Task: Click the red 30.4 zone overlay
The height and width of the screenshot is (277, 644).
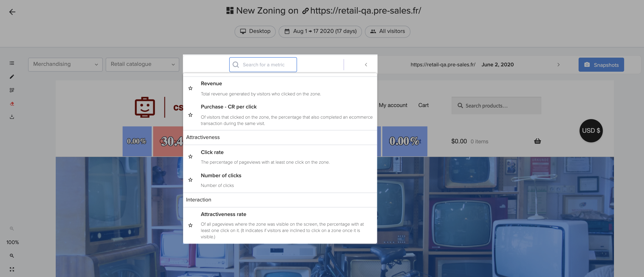Action: 168,141
